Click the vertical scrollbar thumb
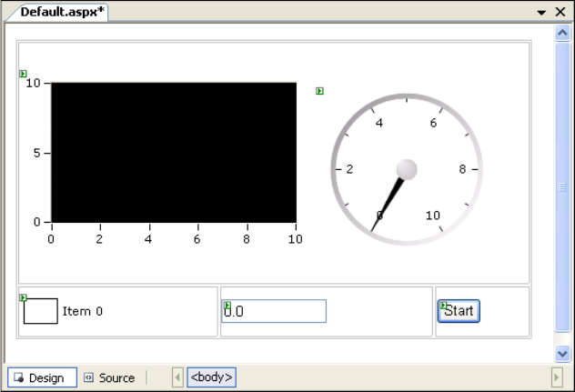 point(562,187)
